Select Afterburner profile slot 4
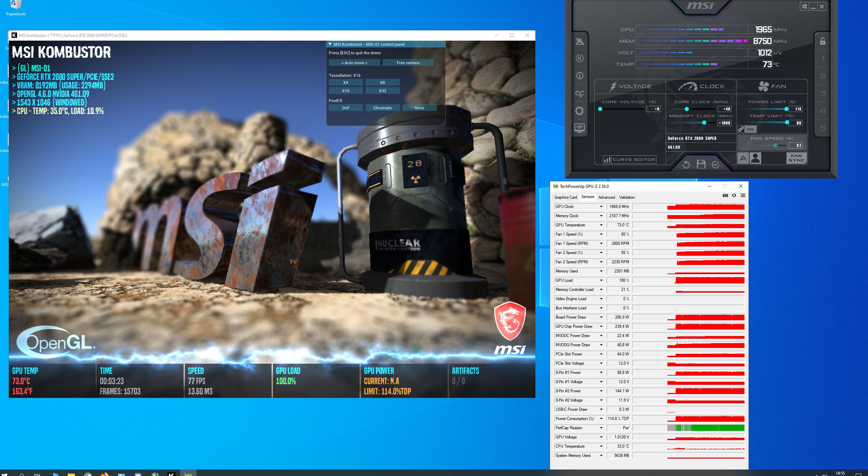Image resolution: width=868 pixels, height=476 pixels. 823,111
